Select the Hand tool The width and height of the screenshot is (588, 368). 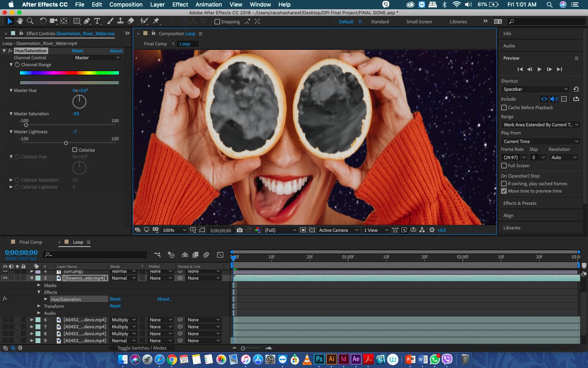click(20, 21)
